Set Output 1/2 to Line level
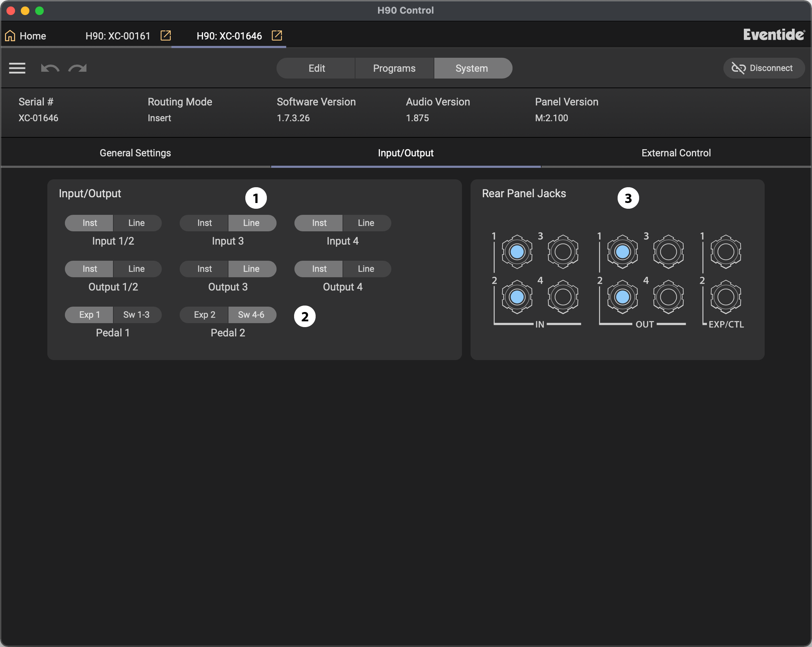 tap(137, 269)
